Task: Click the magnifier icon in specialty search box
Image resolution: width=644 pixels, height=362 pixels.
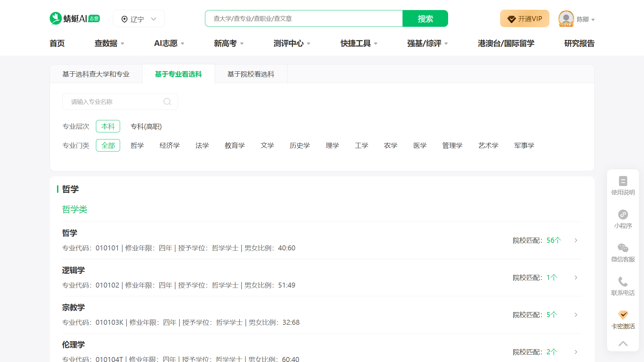Action: (167, 102)
